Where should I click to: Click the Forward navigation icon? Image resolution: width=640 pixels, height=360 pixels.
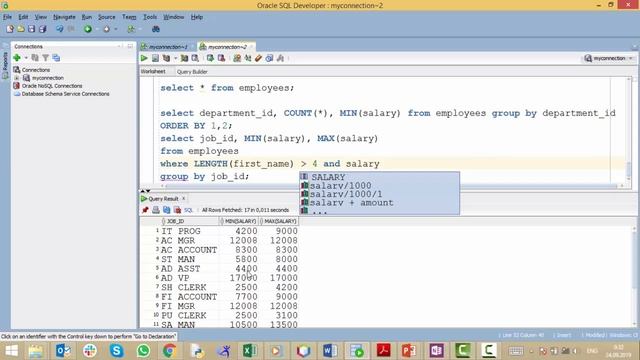107,29
